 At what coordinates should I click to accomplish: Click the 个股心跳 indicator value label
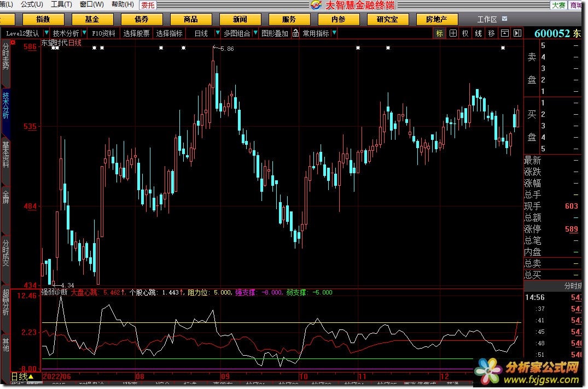[x=156, y=292]
